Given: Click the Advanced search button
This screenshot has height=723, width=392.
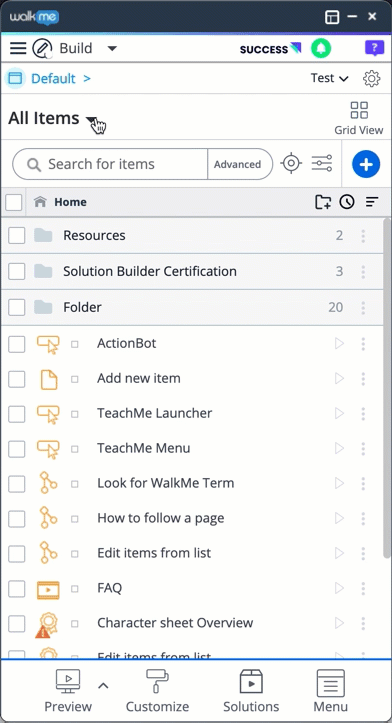Looking at the screenshot, I should pos(239,164).
